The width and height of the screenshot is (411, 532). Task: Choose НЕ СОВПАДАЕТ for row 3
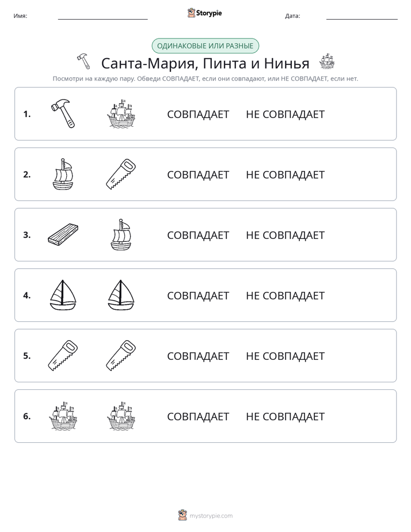click(x=285, y=235)
